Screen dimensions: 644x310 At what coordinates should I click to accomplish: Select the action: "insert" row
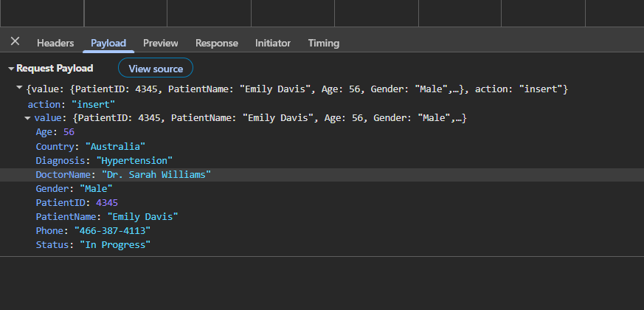point(322,104)
